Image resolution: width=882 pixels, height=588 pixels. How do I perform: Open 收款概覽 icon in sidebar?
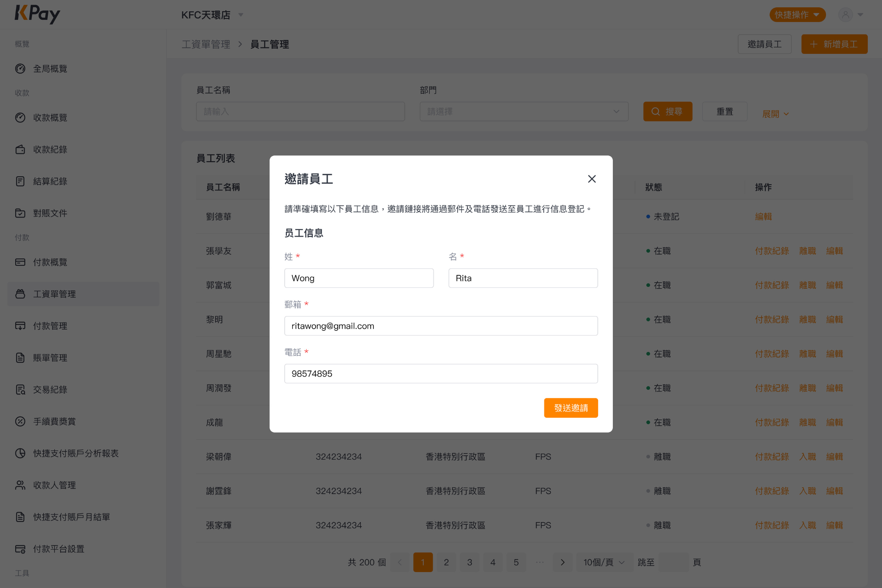(x=20, y=118)
